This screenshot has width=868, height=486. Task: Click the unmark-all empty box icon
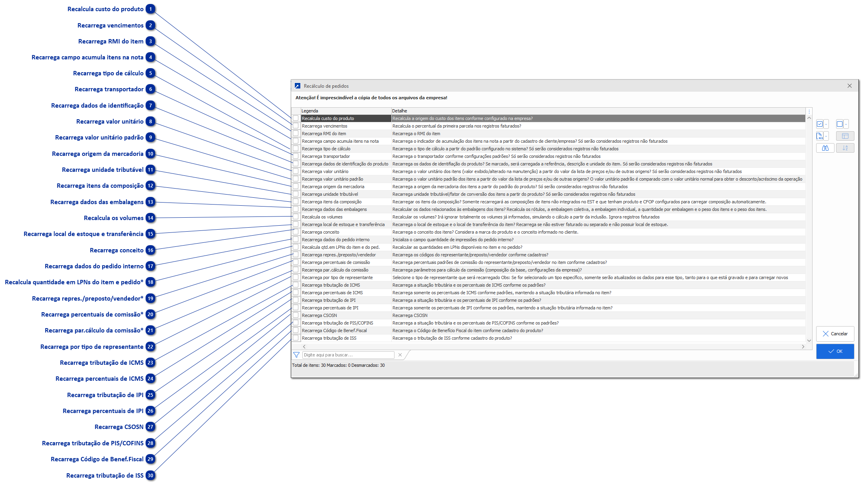(839, 124)
